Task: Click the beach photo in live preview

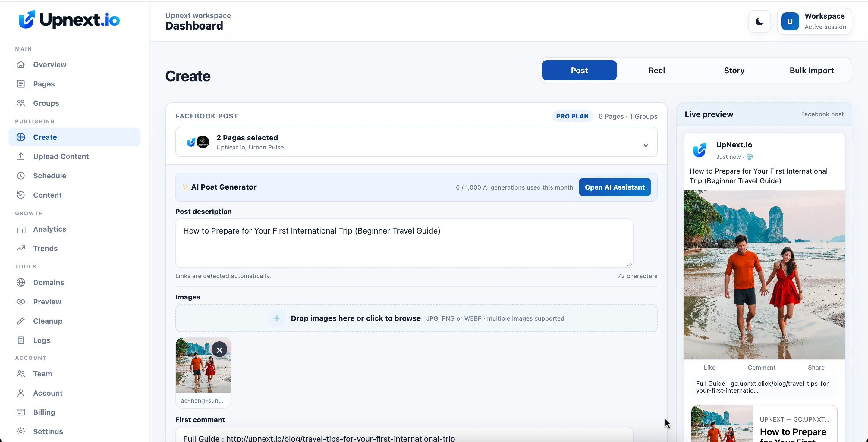Action: (764, 274)
